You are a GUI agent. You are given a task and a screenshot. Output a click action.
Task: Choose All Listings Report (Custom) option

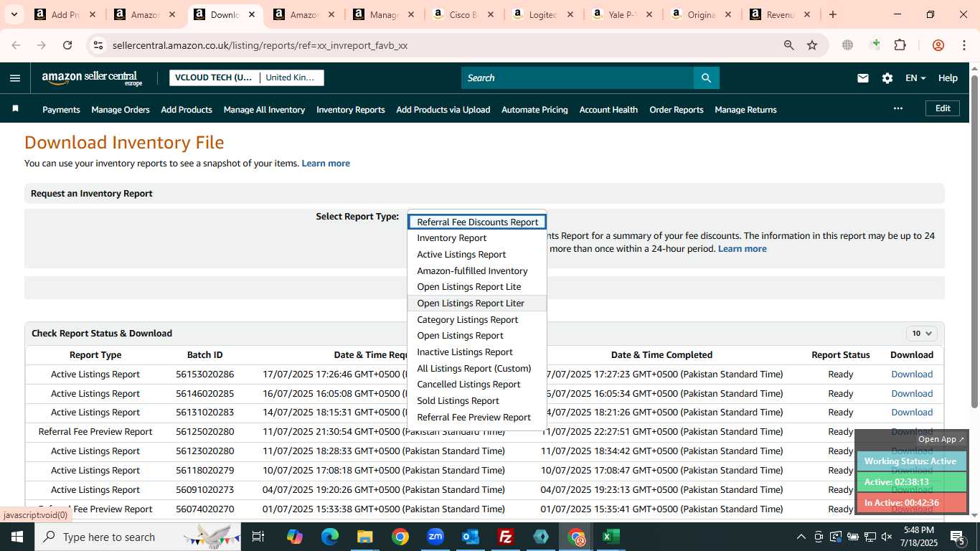tap(477, 369)
